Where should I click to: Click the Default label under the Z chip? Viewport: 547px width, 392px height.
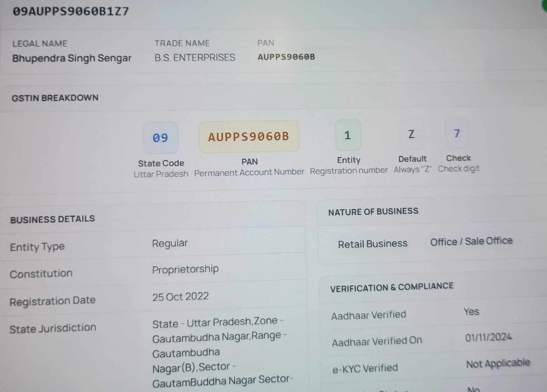pos(413,159)
